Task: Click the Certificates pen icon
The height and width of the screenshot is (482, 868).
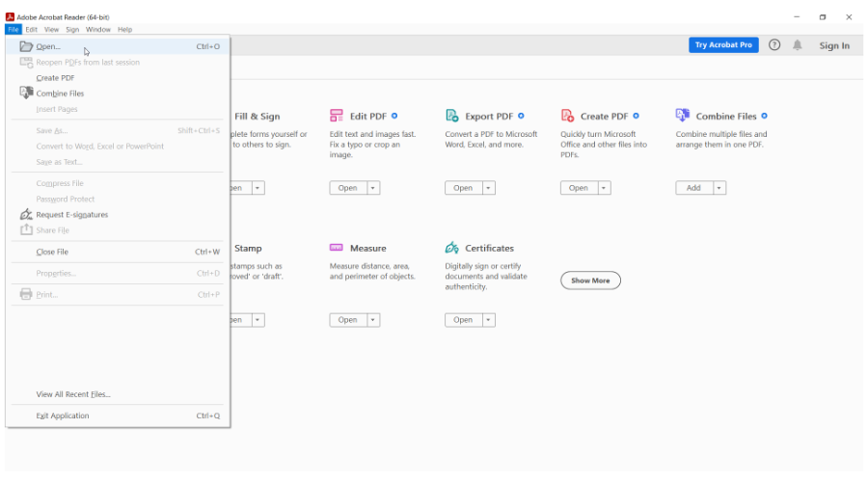Action: (x=451, y=248)
